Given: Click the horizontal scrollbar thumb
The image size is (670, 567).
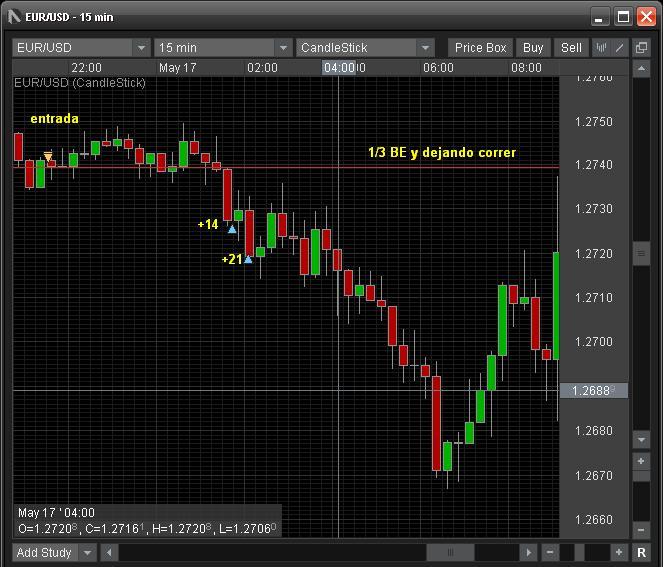Looking at the screenshot, I should pyautogui.click(x=450, y=552).
